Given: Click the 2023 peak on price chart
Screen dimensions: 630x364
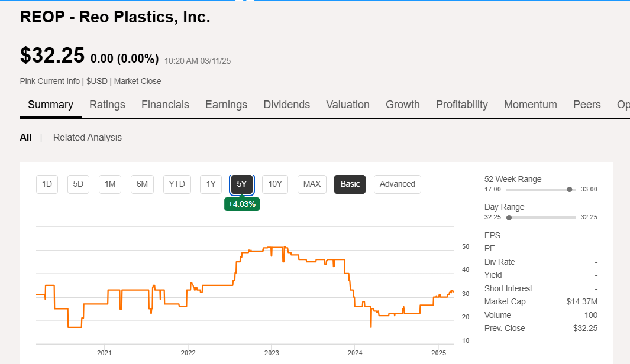Looking at the screenshot, I should click(284, 247).
